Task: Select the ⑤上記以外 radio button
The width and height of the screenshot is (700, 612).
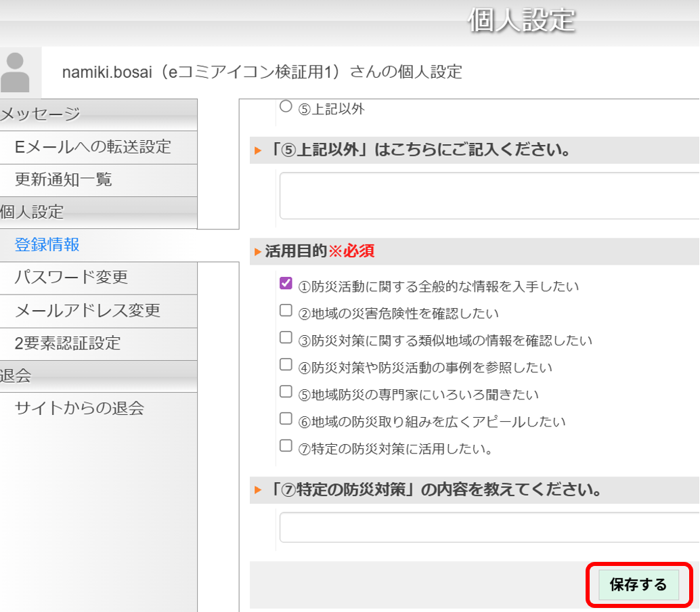Action: pyautogui.click(x=286, y=106)
